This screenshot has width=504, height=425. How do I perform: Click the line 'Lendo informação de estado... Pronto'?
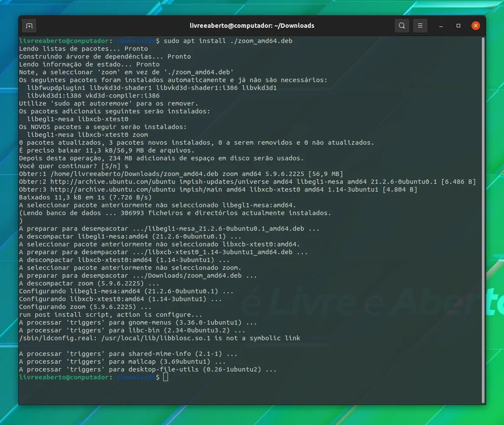(89, 64)
